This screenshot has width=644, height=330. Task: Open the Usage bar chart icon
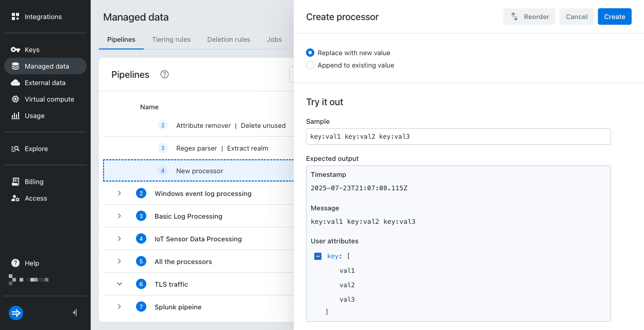(x=15, y=115)
